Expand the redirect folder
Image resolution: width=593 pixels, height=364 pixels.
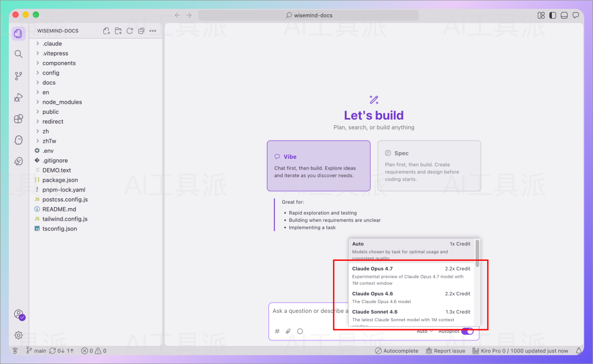(96, 121)
